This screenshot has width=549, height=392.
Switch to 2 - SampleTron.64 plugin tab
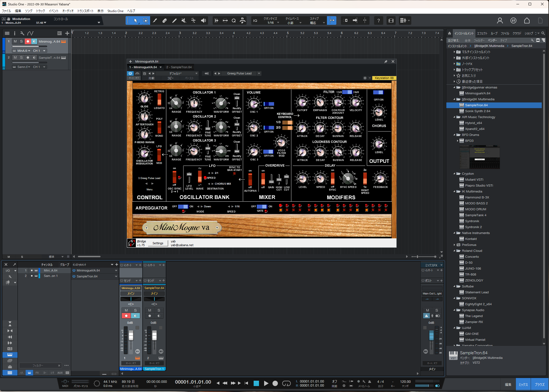[x=179, y=67]
